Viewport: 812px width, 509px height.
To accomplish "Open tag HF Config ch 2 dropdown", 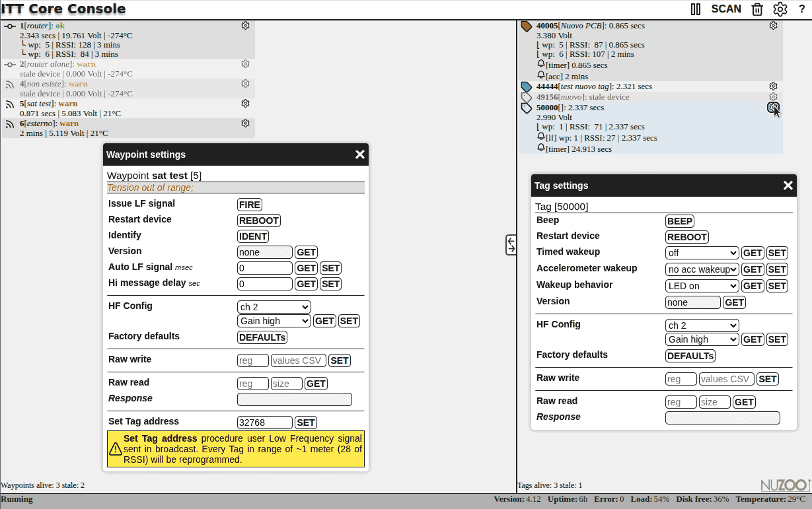I will 702,325.
